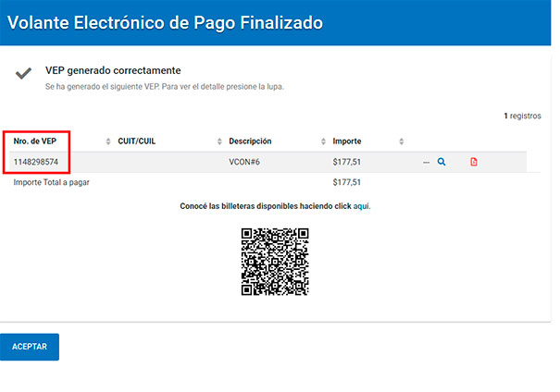Sort table by Nro. de VEP arrows
The width and height of the screenshot is (560, 392).
click(x=108, y=141)
